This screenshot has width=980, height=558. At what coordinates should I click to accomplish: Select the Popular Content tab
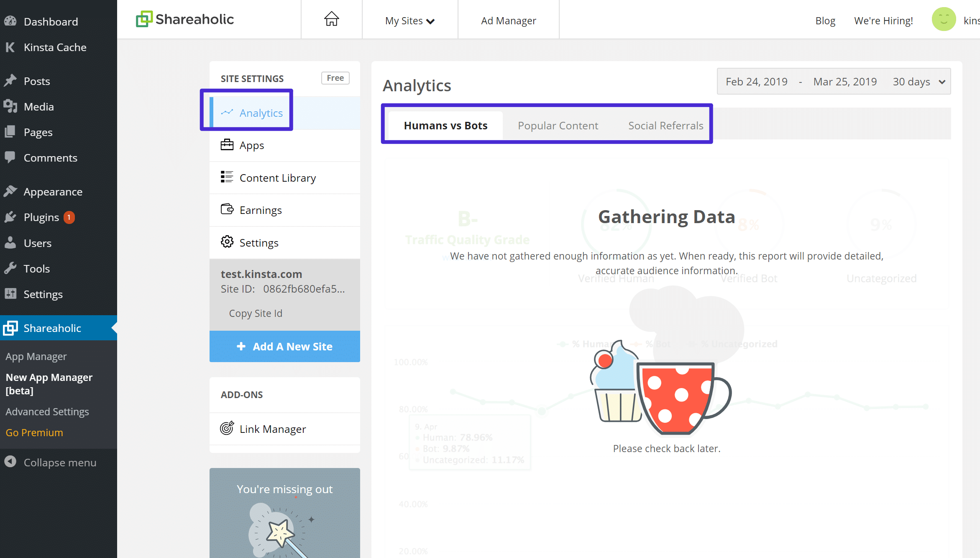point(558,125)
